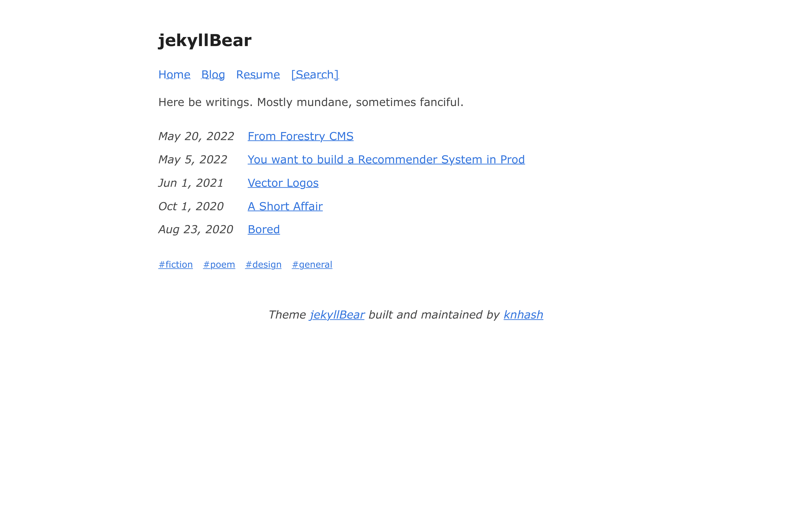Screen dimensions: 812x510
Task: Click the #fiction tag filter
Action: [176, 264]
